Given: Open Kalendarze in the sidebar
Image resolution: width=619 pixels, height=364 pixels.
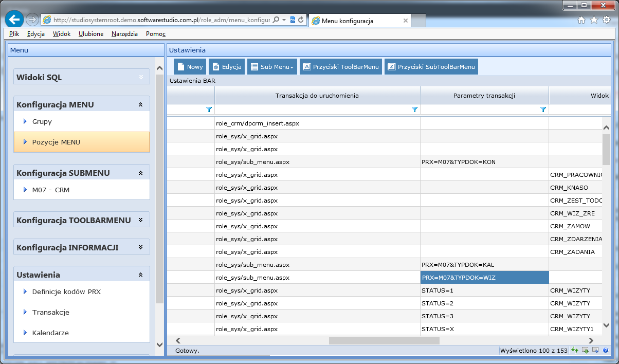Looking at the screenshot, I should click(x=82, y=333).
